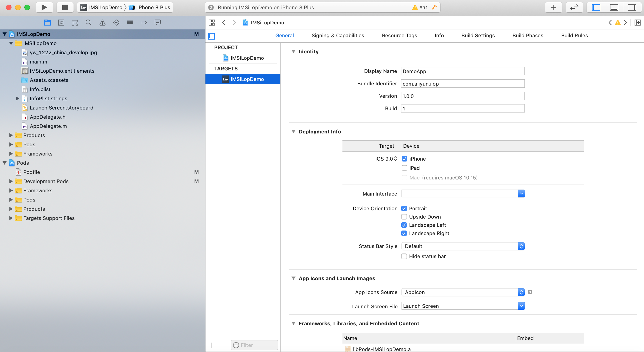Toggle the iPhone device checkbox
Viewport: 644px width, 352px height.
point(405,159)
